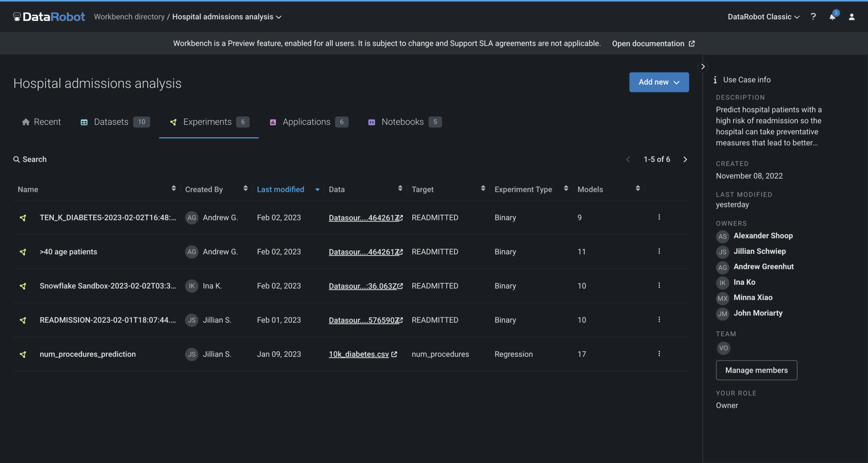Click owner name Andrew Greenhut
Image resolution: width=868 pixels, height=463 pixels.
click(x=764, y=266)
